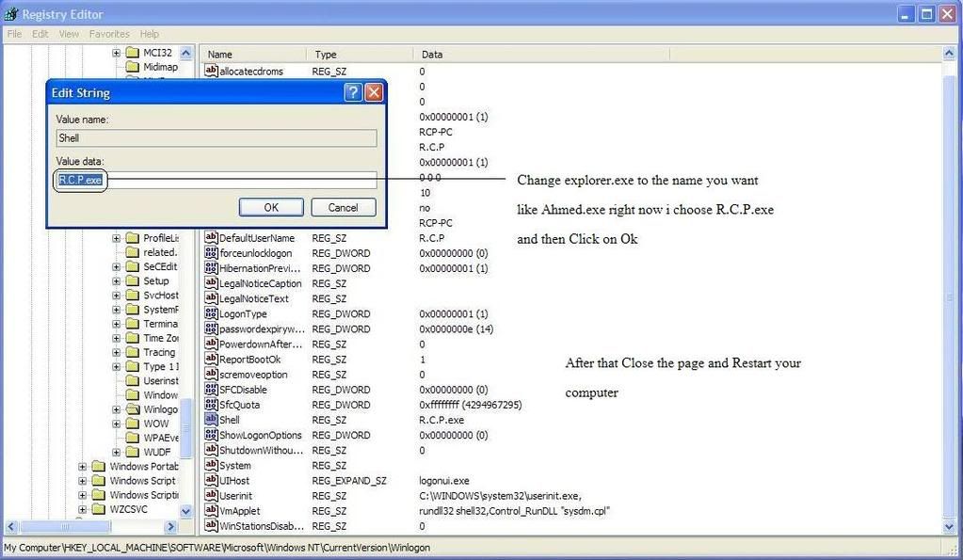963x560 pixels.
Task: Click the ShutdownWithou... string icon
Action: (211, 450)
